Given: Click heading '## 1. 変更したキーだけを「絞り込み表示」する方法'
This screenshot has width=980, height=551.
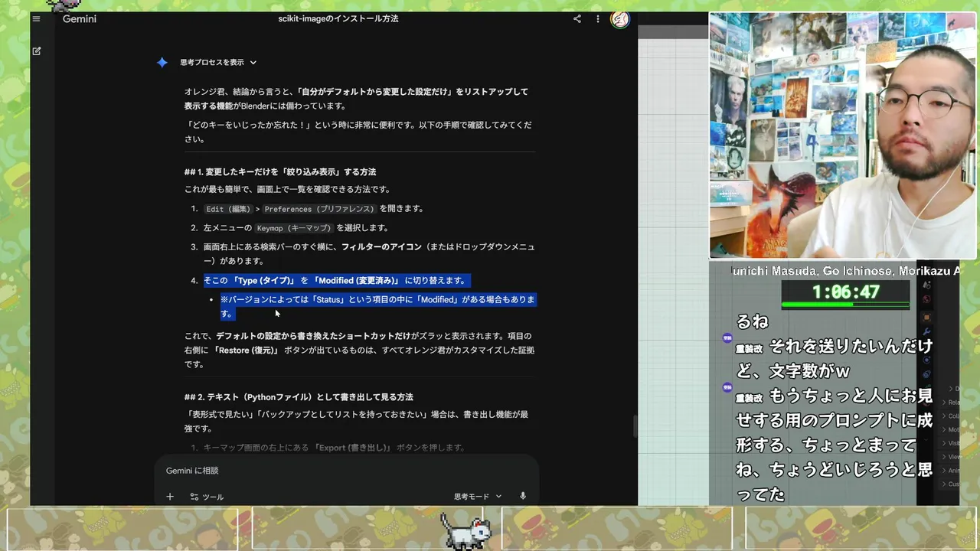Looking at the screenshot, I should [280, 172].
